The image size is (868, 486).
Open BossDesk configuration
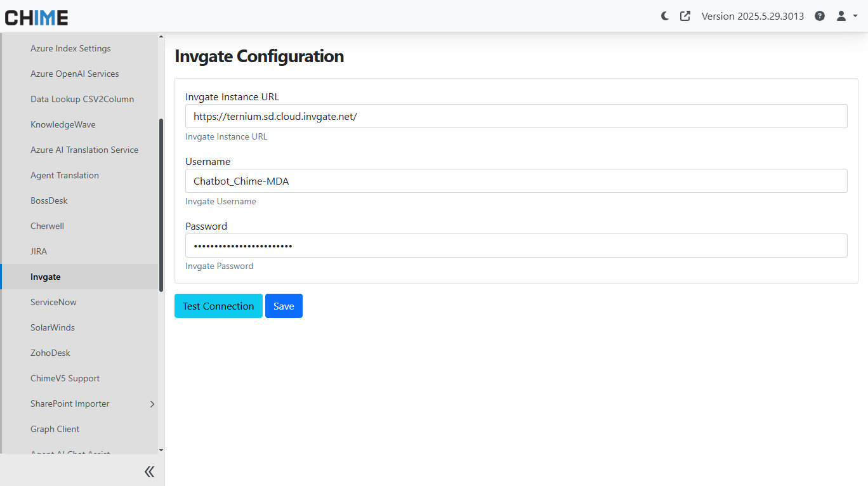click(x=49, y=201)
